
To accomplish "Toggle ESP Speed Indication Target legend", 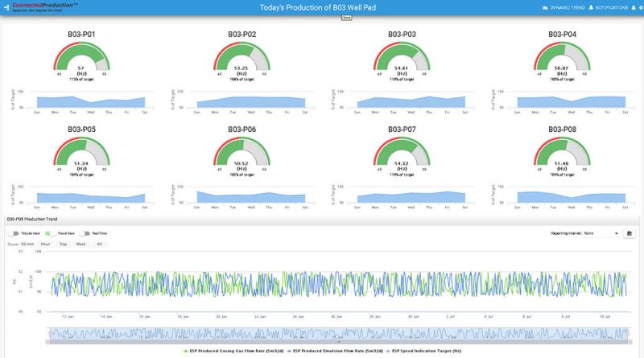I will pyautogui.click(x=423, y=351).
